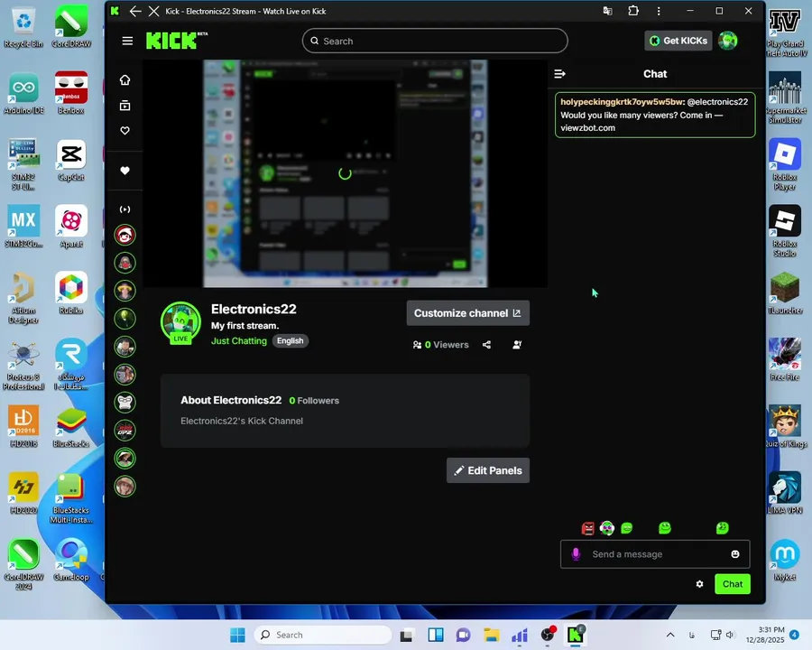The width and height of the screenshot is (812, 650).
Task: Open browser extensions puzzle icon
Action: (632, 11)
